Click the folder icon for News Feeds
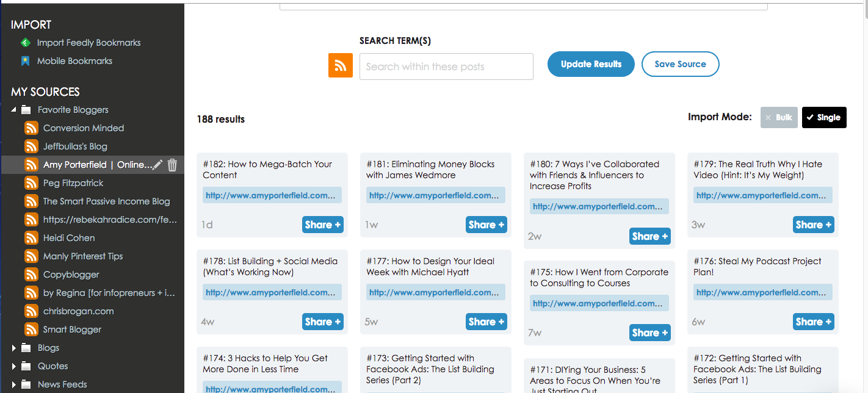868x393 pixels. point(26,384)
